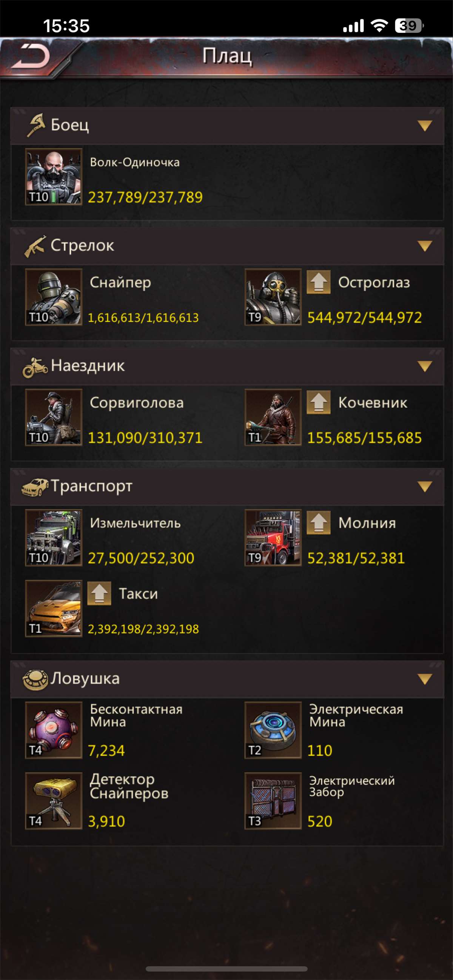Tap upgrade arrow next to Молния
Screen dimensions: 453x980
[318, 523]
